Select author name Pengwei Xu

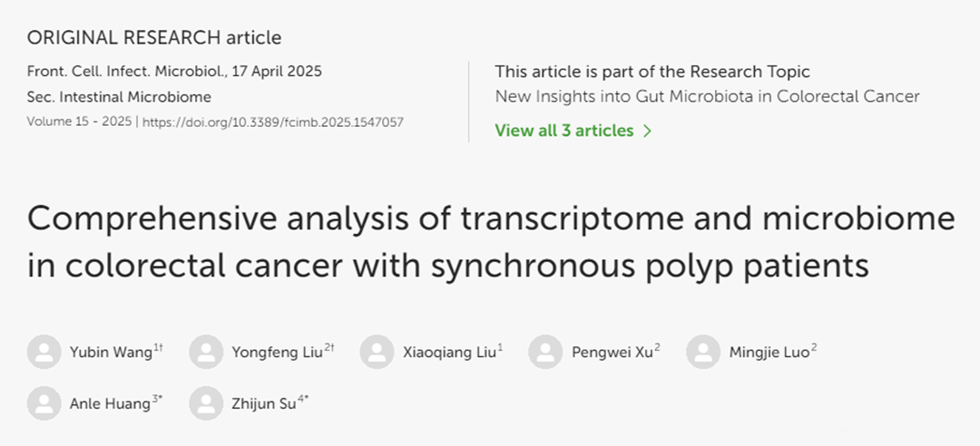612,353
